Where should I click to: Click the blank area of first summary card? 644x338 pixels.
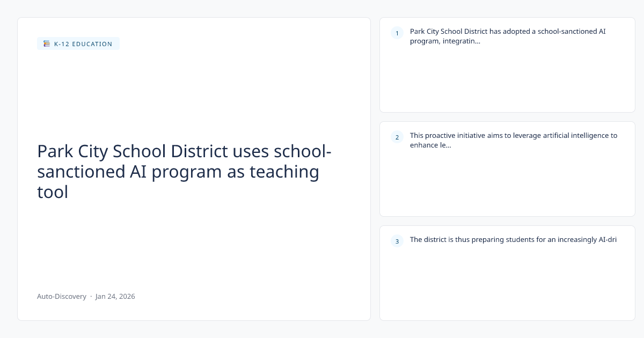point(507,80)
